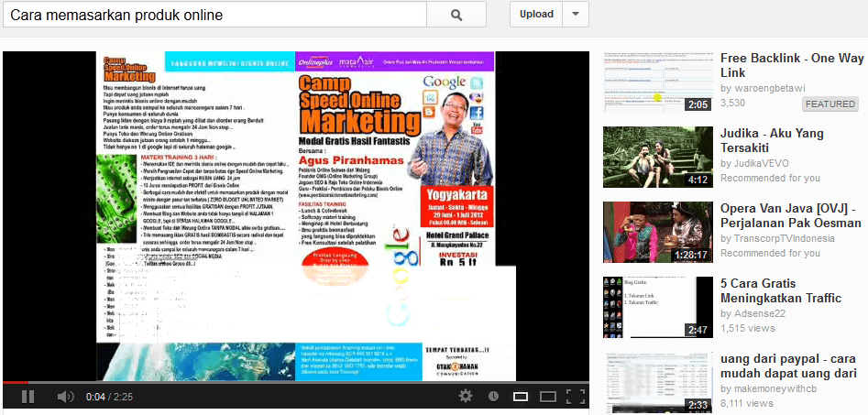
Task: Click the Watch Later clock icon
Action: pos(493,396)
